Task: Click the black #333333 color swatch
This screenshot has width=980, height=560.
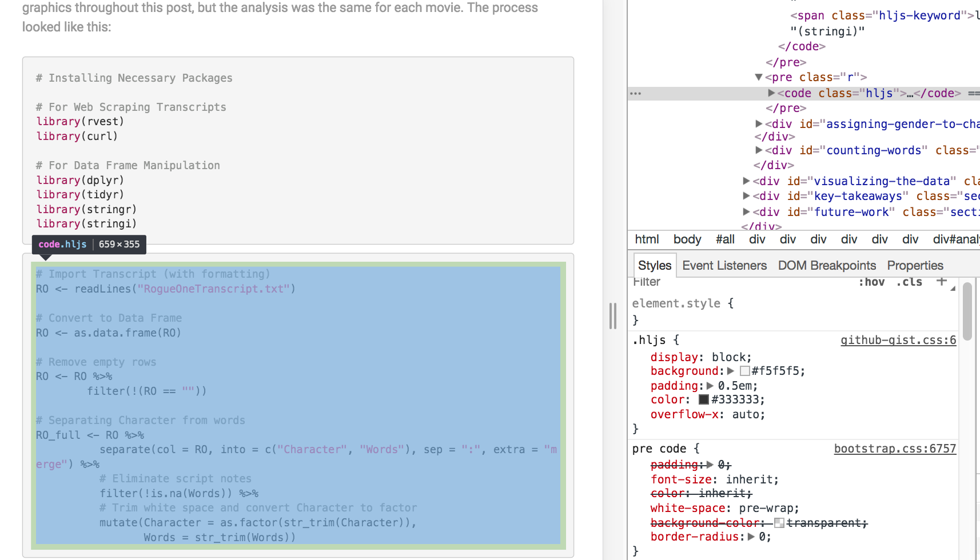Action: click(x=703, y=399)
